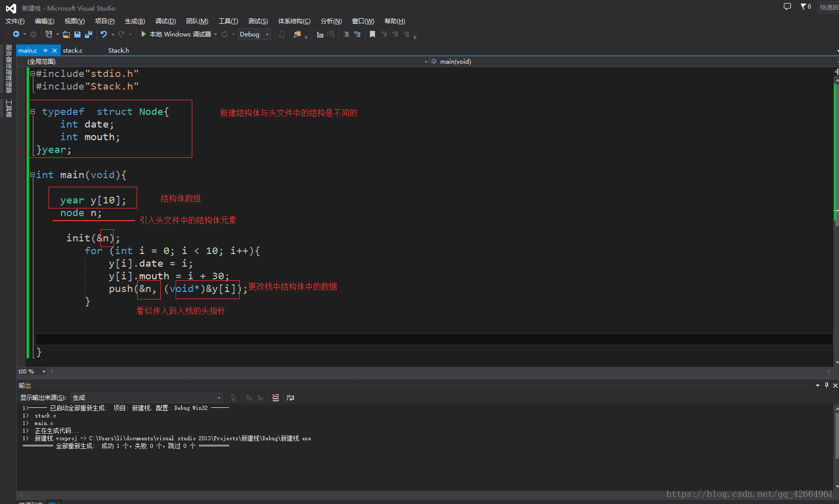Click the New Project toolbar icon
839x504 pixels.
click(x=49, y=34)
